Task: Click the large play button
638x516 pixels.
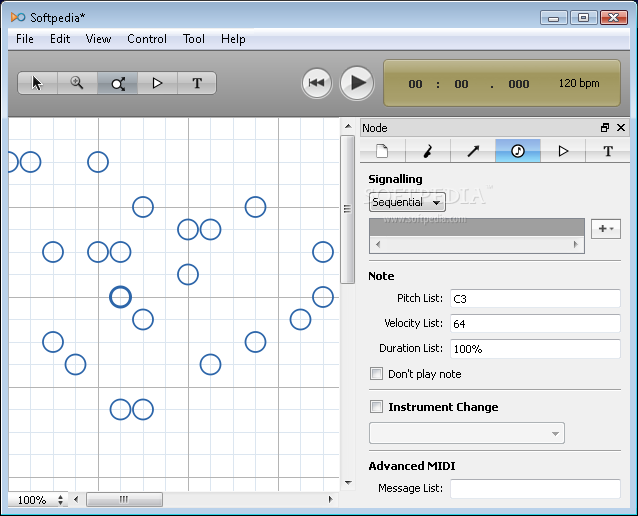Action: (357, 83)
